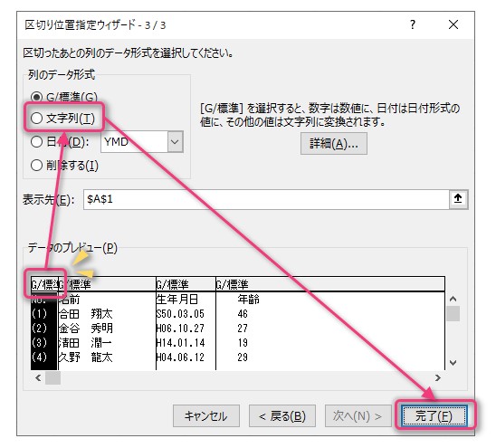The image size is (496, 448).
Task: Click the vertical scrollbar thumb in preview
Action: click(453, 314)
